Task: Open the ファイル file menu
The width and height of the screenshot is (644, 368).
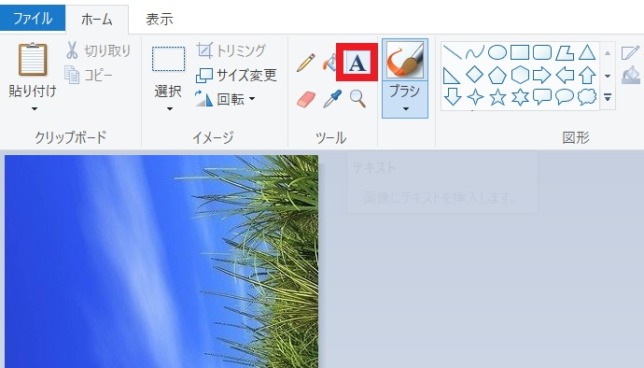Action: pyautogui.click(x=32, y=18)
